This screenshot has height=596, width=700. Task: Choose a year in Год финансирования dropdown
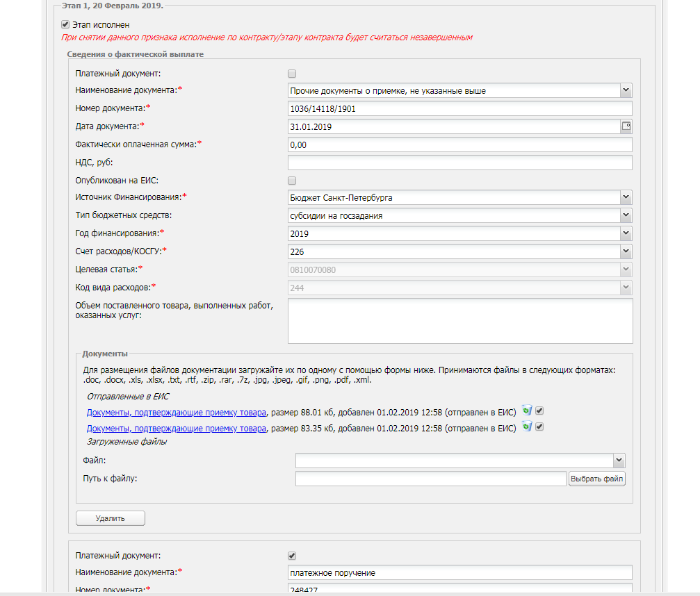coord(626,234)
